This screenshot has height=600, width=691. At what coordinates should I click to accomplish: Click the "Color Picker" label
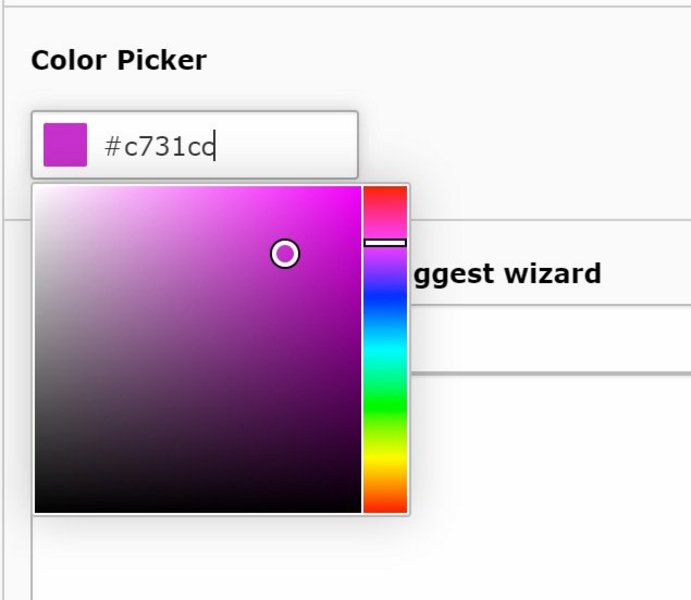118,60
